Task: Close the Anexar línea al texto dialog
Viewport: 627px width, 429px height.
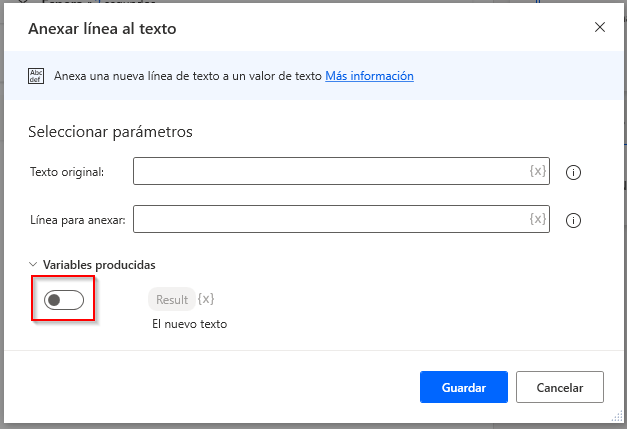Action: (599, 27)
